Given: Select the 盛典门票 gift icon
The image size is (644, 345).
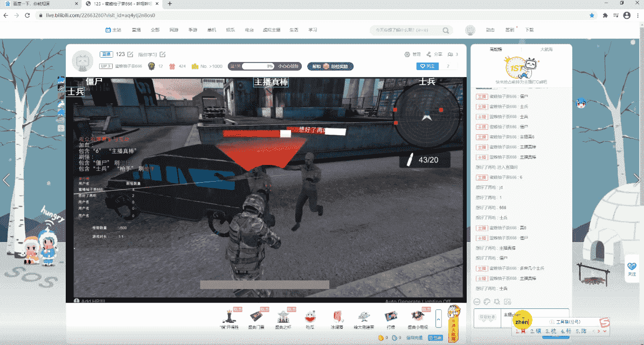Looking at the screenshot, I should pyautogui.click(x=257, y=315).
